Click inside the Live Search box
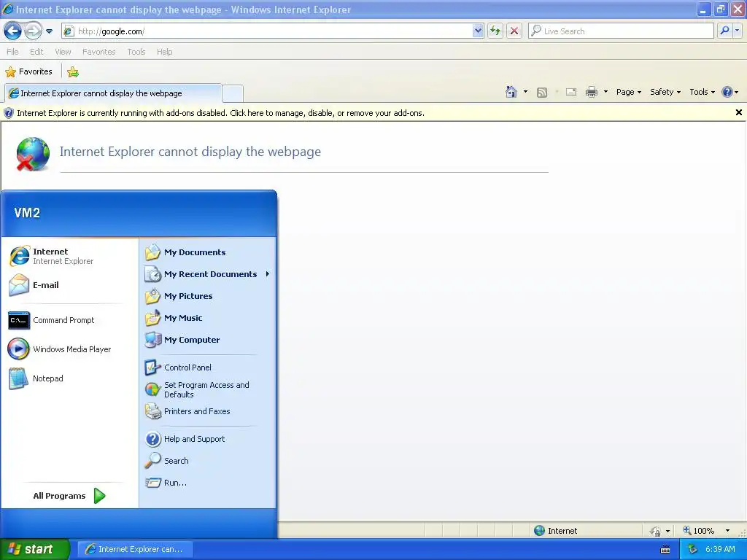 (622, 31)
